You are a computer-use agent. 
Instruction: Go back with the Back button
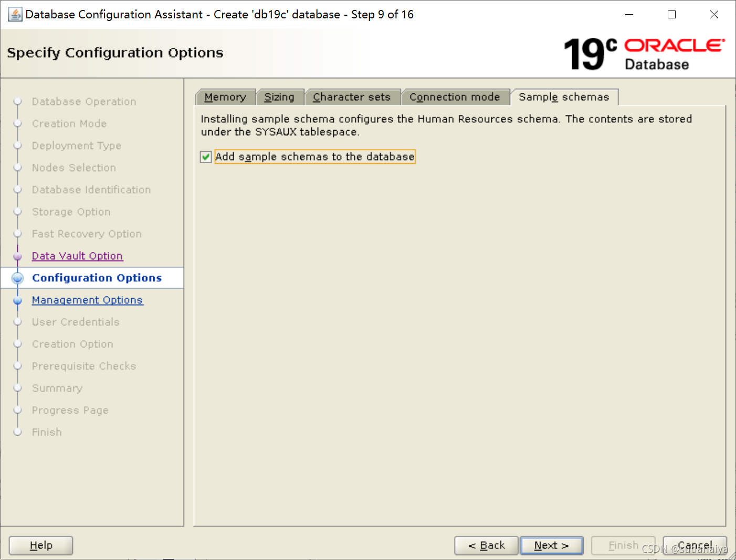[x=487, y=545]
